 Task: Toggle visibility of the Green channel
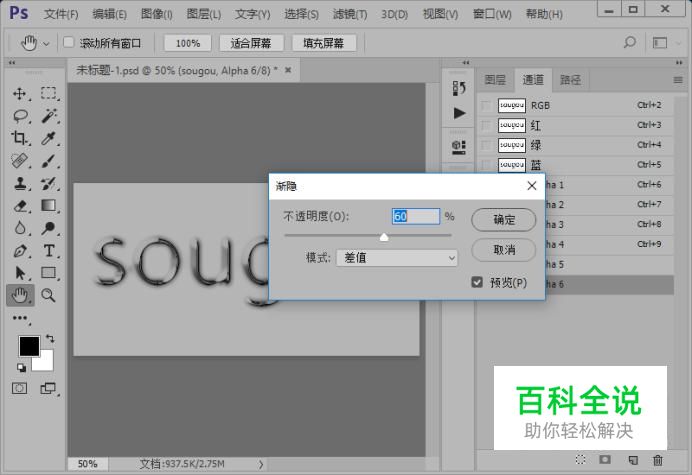pos(486,145)
